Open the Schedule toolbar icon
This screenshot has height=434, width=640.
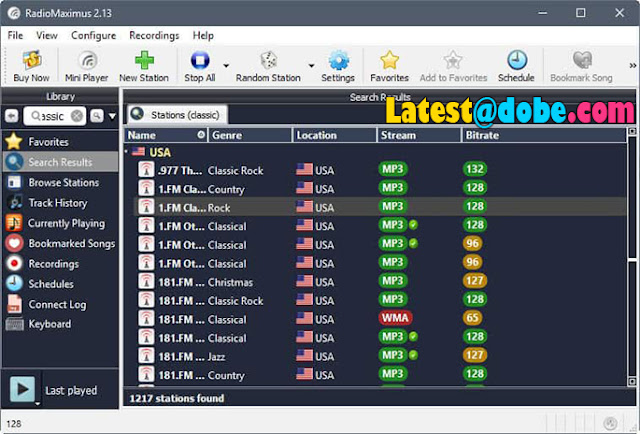[516, 66]
